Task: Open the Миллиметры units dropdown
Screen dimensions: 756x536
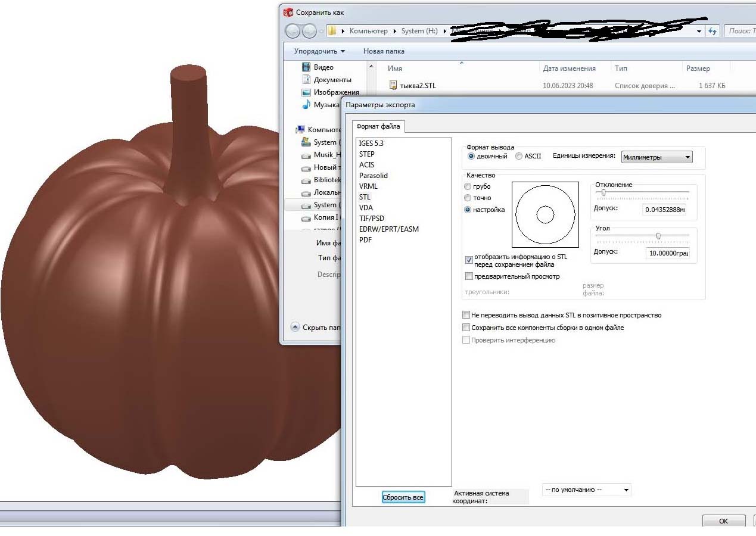Action: (657, 157)
